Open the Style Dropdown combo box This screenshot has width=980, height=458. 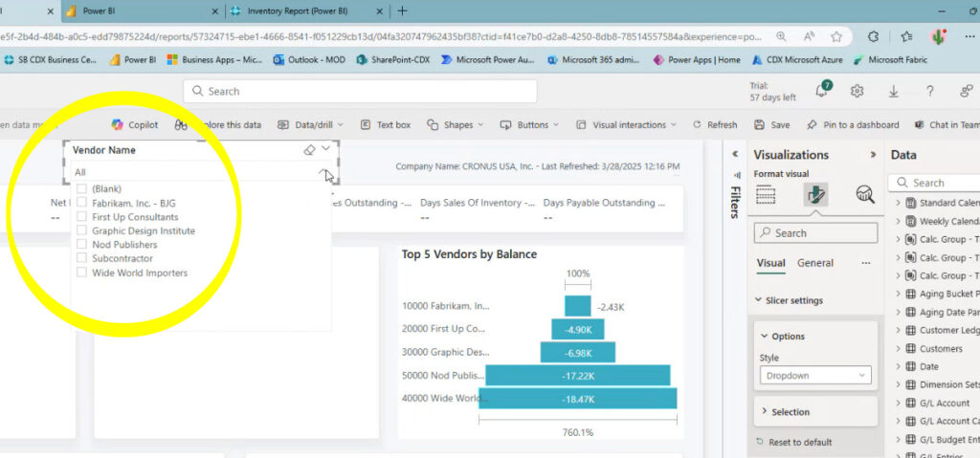(x=815, y=376)
